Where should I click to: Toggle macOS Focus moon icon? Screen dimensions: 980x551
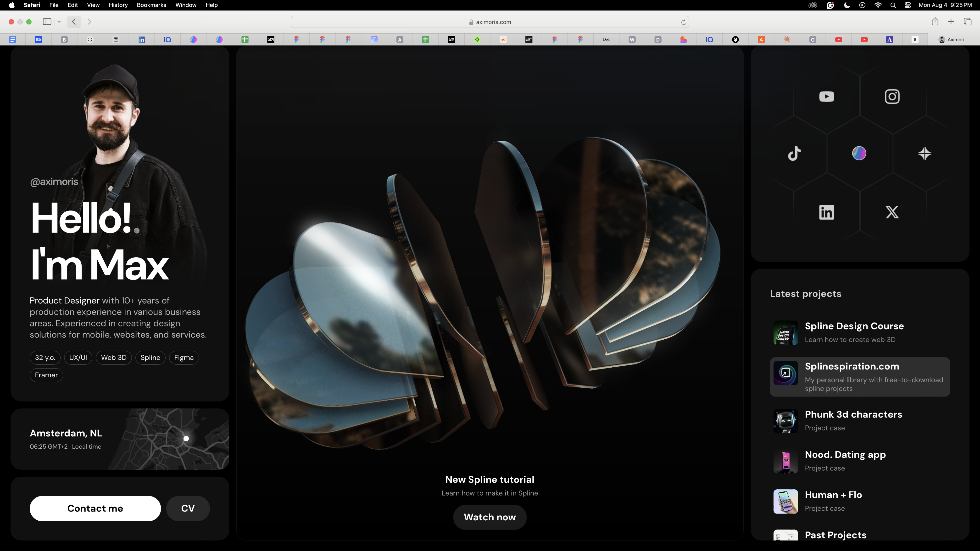[847, 5]
